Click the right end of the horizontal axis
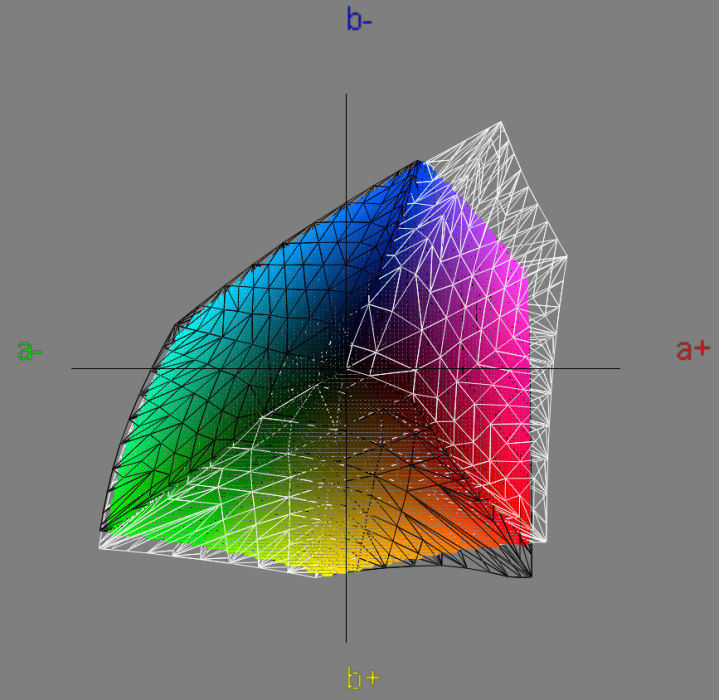This screenshot has width=719, height=700. click(619, 368)
